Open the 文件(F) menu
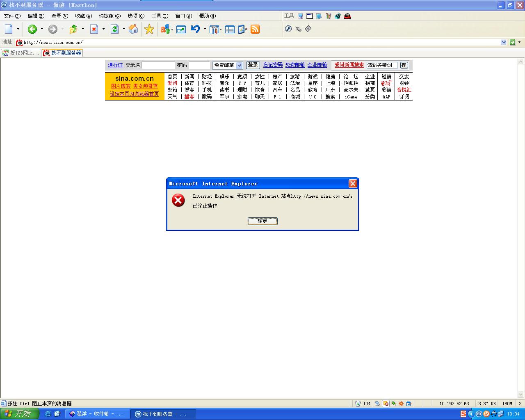The width and height of the screenshot is (525, 420). point(12,16)
